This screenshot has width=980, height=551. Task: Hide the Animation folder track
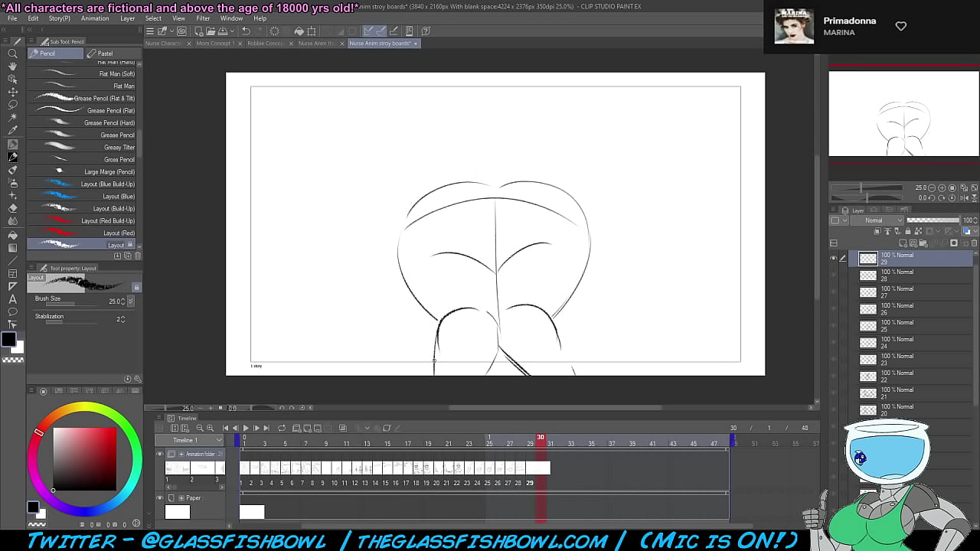coord(160,454)
